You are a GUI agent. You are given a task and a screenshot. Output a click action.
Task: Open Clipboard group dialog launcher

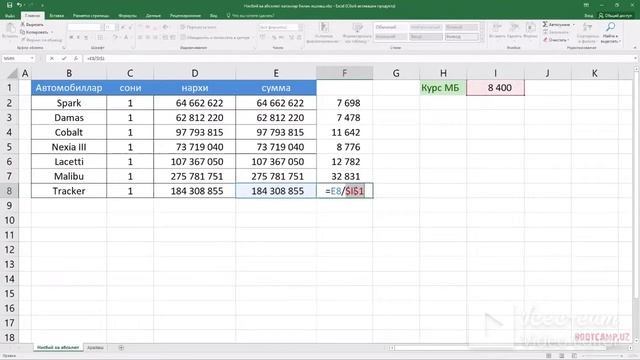[63, 48]
